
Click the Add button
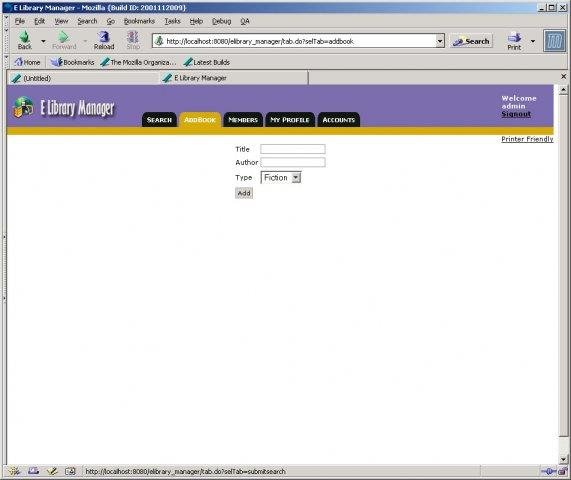click(x=244, y=193)
